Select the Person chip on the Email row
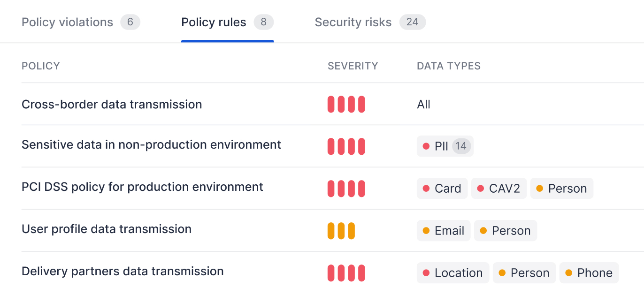 [x=506, y=230]
